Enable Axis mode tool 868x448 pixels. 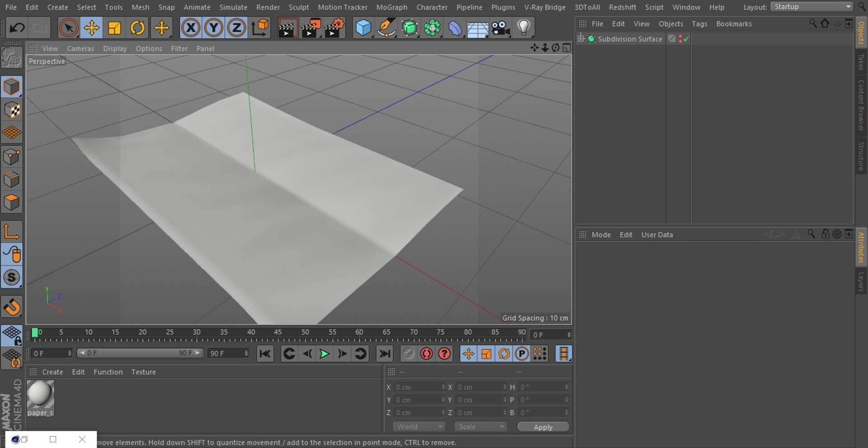(11, 231)
